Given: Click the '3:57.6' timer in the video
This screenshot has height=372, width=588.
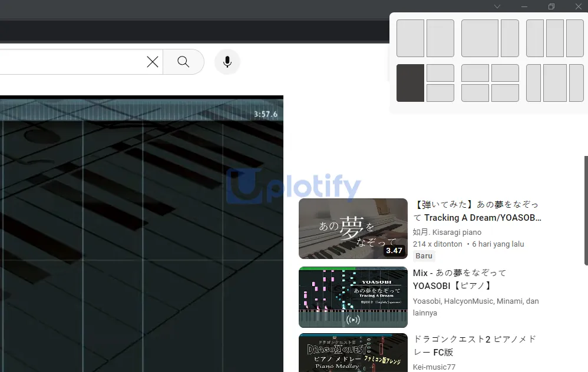Looking at the screenshot, I should pos(266,114).
